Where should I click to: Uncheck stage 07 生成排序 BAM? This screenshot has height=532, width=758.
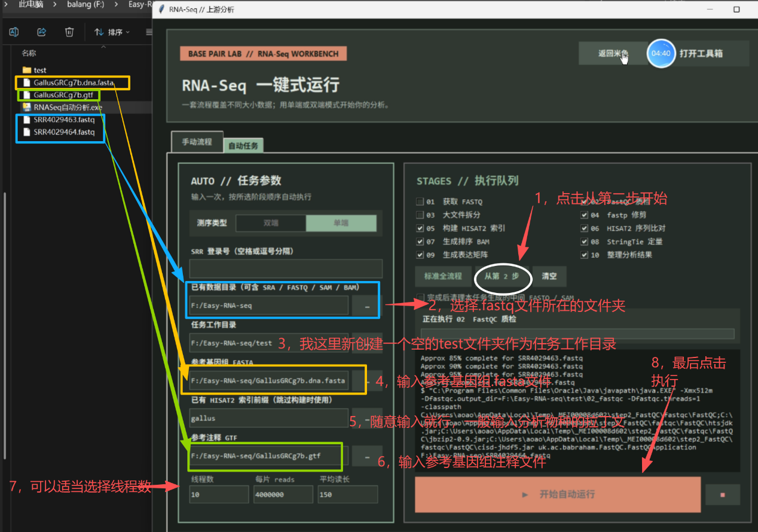420,241
